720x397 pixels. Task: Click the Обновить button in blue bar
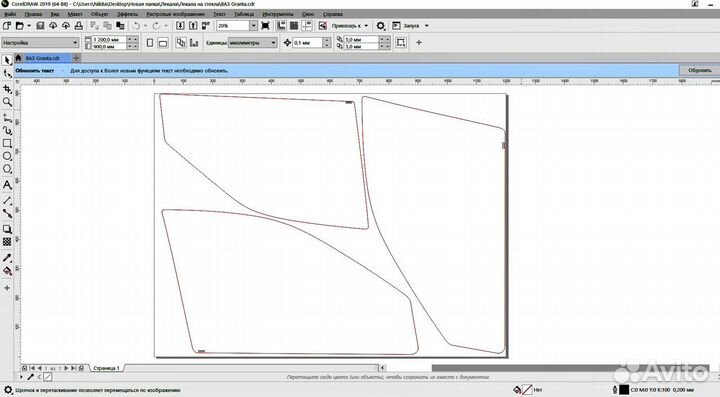coord(699,70)
